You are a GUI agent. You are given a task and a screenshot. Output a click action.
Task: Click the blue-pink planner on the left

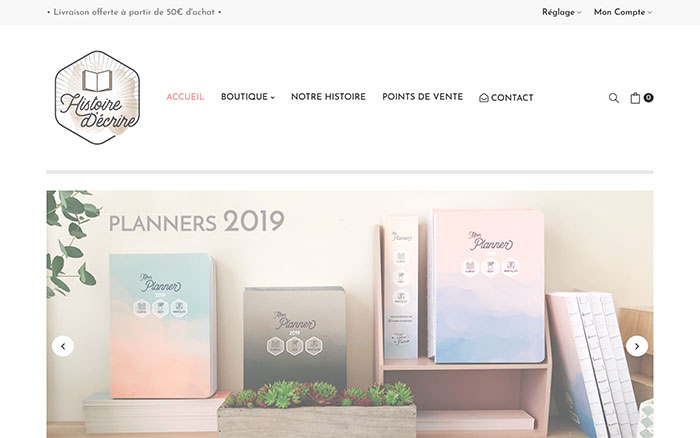tap(163, 326)
